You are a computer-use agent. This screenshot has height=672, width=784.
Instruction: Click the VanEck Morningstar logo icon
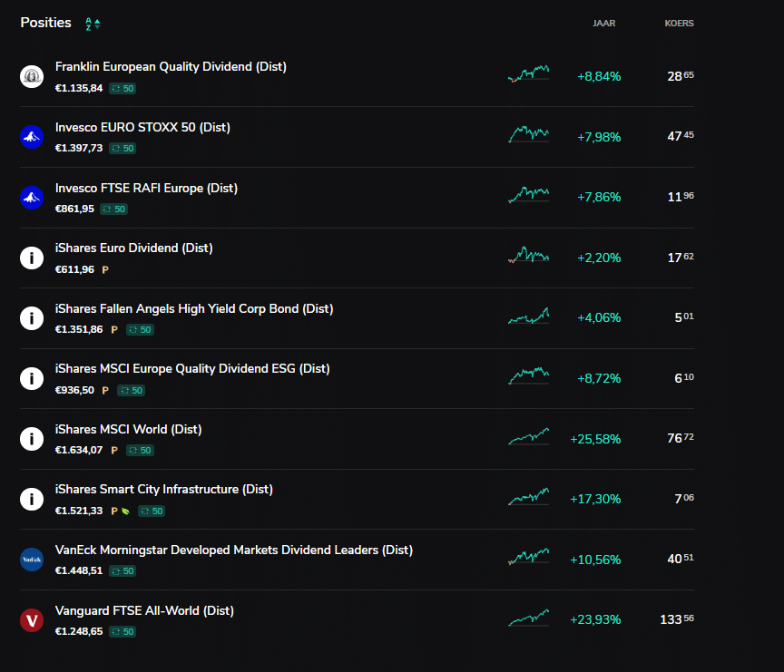pyautogui.click(x=32, y=560)
